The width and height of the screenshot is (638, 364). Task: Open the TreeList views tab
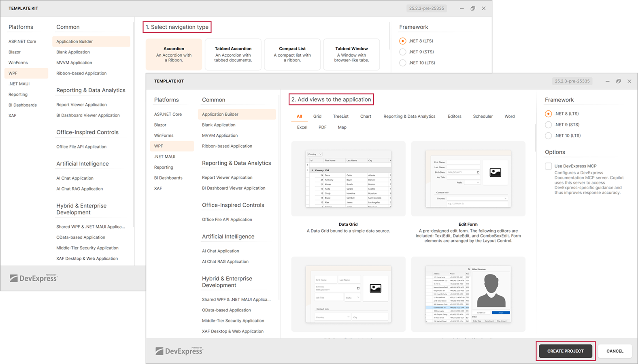(x=340, y=116)
